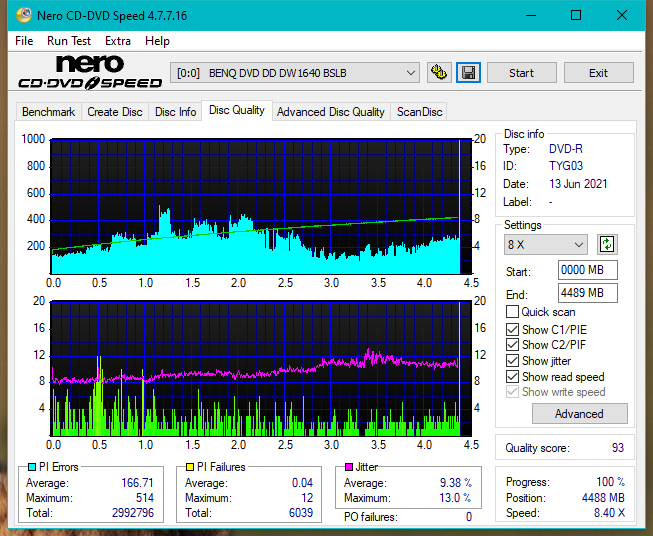Click the PI Failures total 6039
653x536 pixels.
point(301,513)
